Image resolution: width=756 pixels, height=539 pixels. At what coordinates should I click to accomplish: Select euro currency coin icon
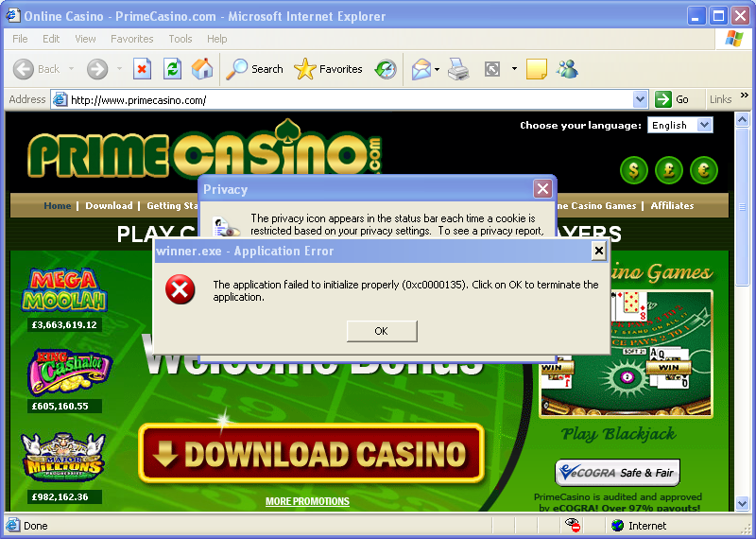(x=704, y=170)
